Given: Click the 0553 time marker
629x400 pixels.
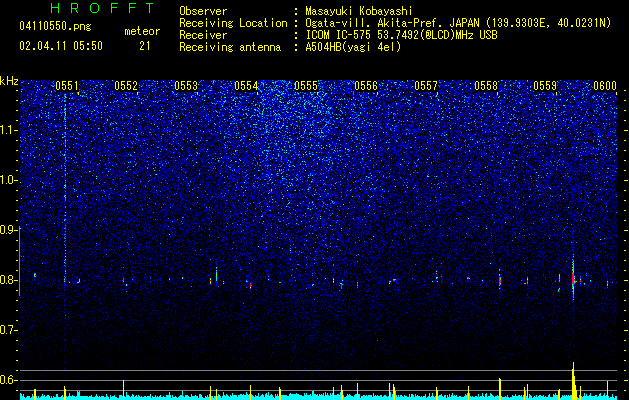Looking at the screenshot, I should (x=186, y=86).
